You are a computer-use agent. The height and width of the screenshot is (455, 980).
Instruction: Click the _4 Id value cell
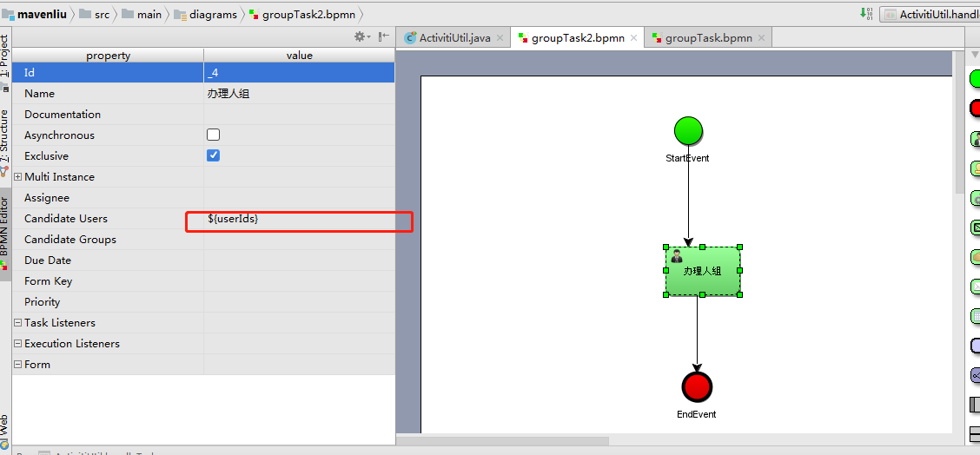pyautogui.click(x=300, y=72)
